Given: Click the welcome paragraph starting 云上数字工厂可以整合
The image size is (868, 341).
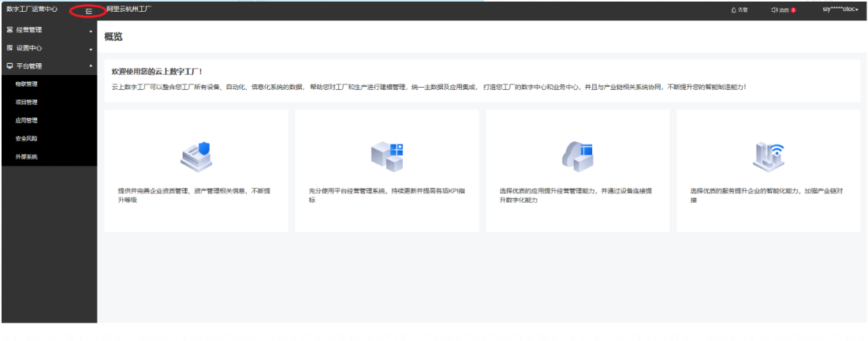Looking at the screenshot, I should 430,87.
